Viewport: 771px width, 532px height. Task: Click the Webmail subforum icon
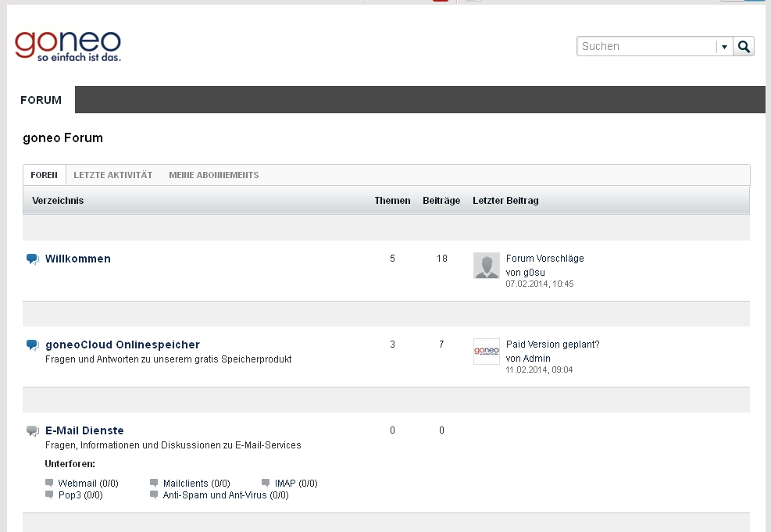click(x=49, y=483)
